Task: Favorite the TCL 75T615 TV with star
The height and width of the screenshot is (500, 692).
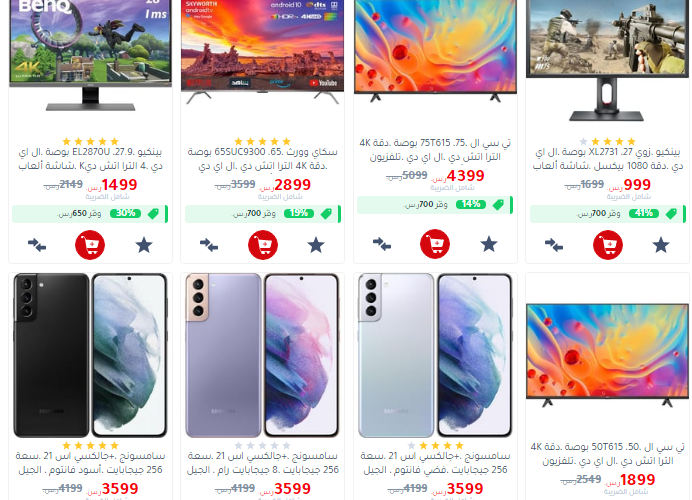Action: click(x=489, y=244)
